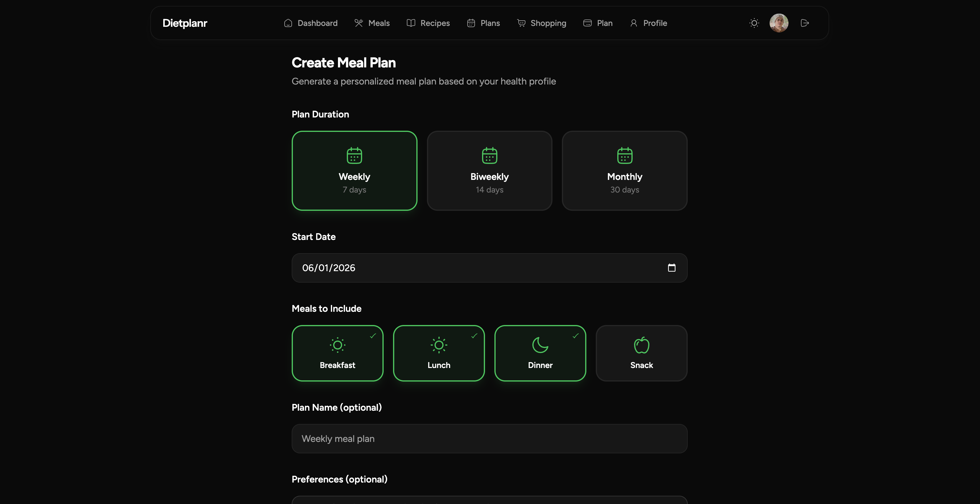The image size is (980, 504).
Task: Click the Dietplanr logo
Action: (x=184, y=23)
